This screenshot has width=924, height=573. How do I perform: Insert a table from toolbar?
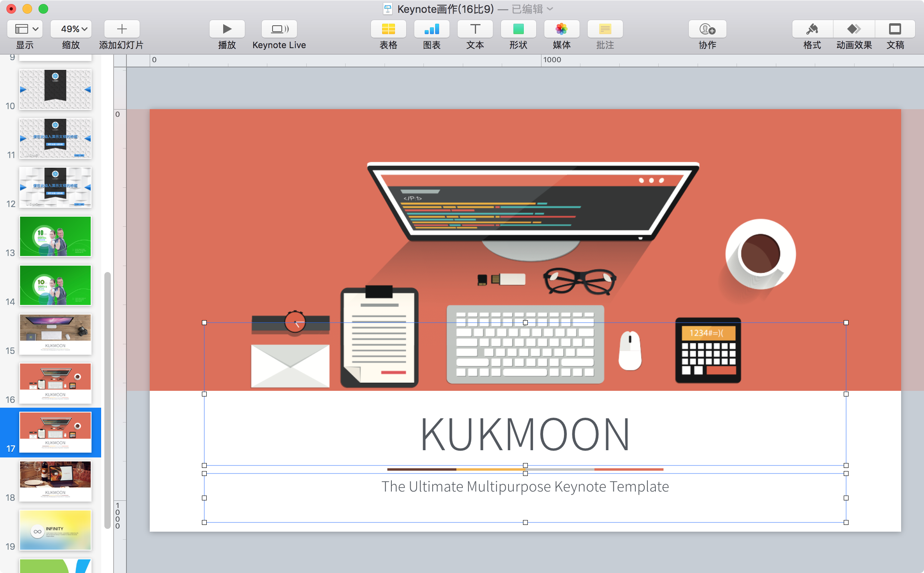388,29
